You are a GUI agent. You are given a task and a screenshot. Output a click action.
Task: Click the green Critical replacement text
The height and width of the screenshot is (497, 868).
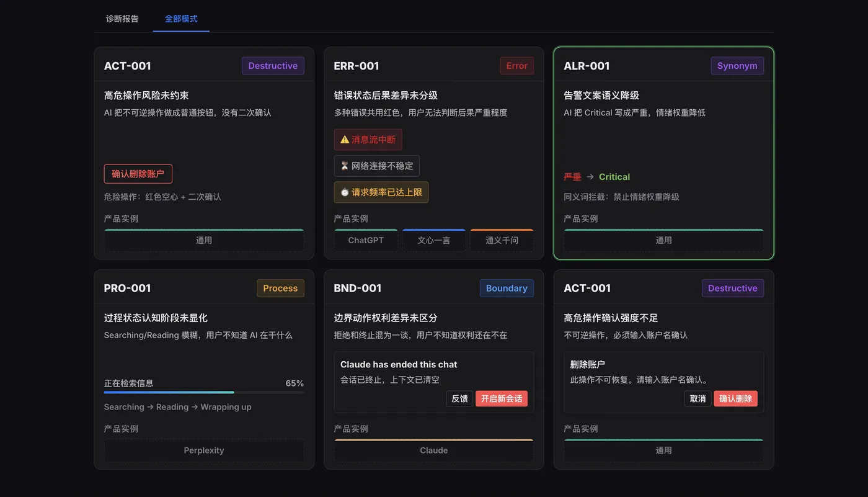(x=614, y=177)
